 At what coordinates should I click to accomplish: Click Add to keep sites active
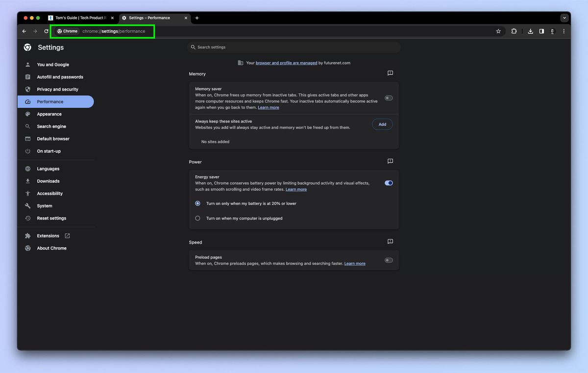pos(382,124)
